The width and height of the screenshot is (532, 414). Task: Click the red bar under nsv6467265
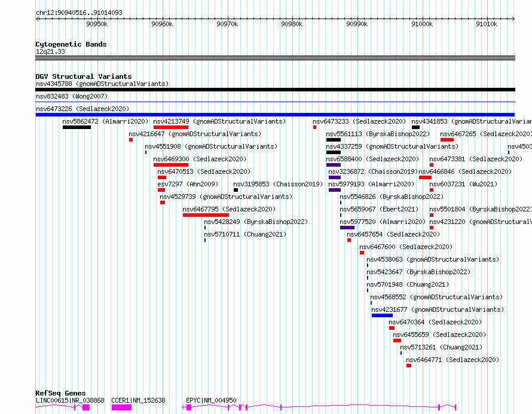click(447, 140)
